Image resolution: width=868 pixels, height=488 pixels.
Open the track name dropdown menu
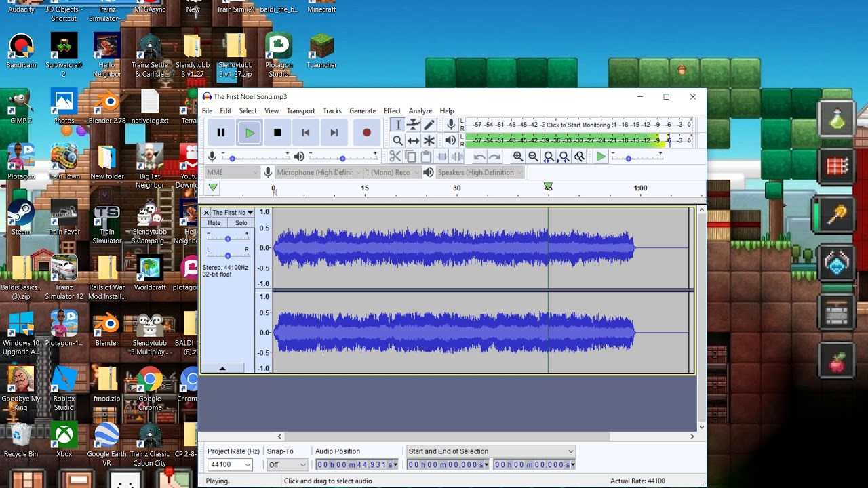tap(233, 213)
